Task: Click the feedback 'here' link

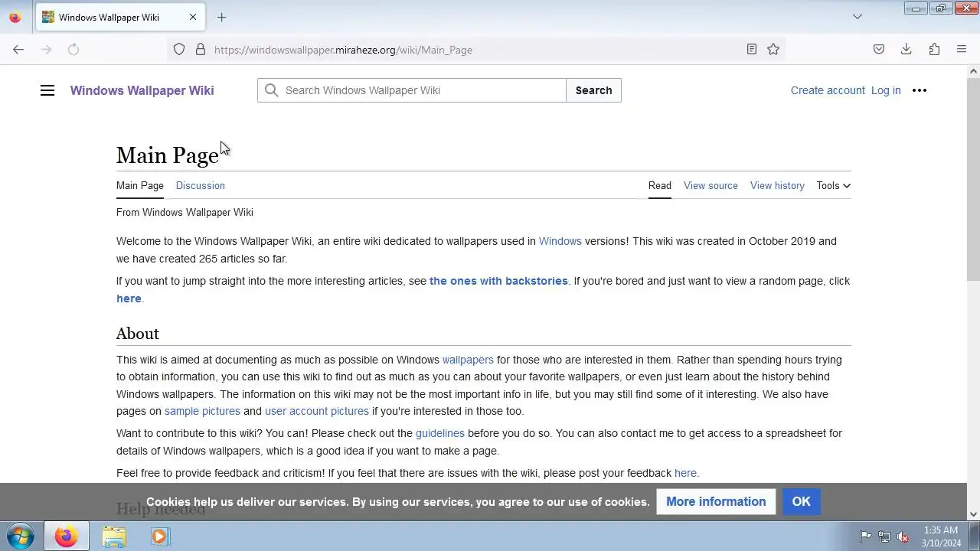Action: (685, 473)
